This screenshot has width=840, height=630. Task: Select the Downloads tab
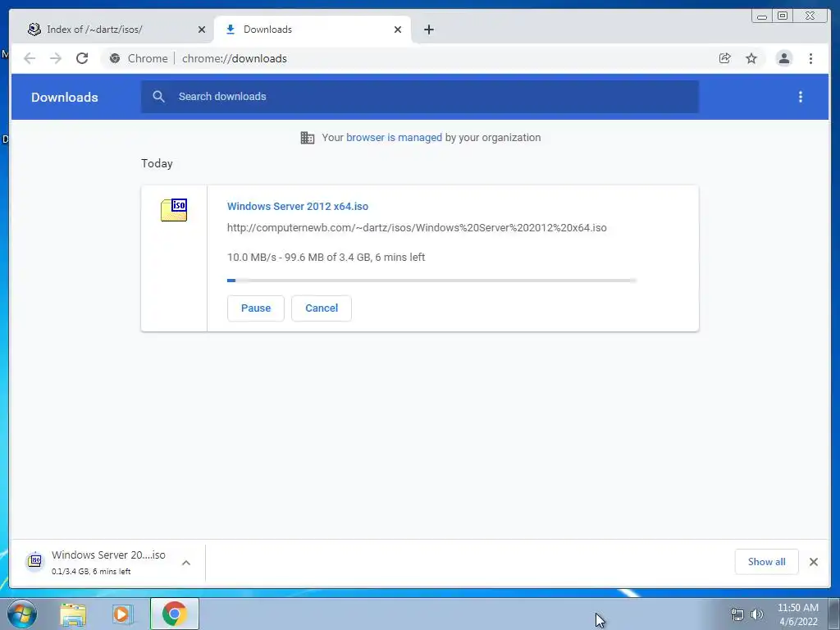click(313, 30)
